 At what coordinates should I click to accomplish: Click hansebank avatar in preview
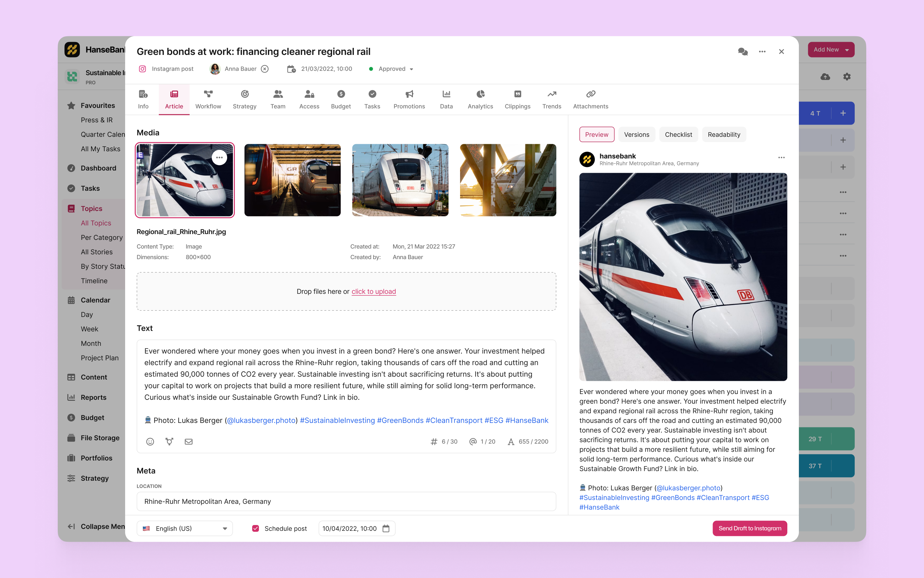587,159
